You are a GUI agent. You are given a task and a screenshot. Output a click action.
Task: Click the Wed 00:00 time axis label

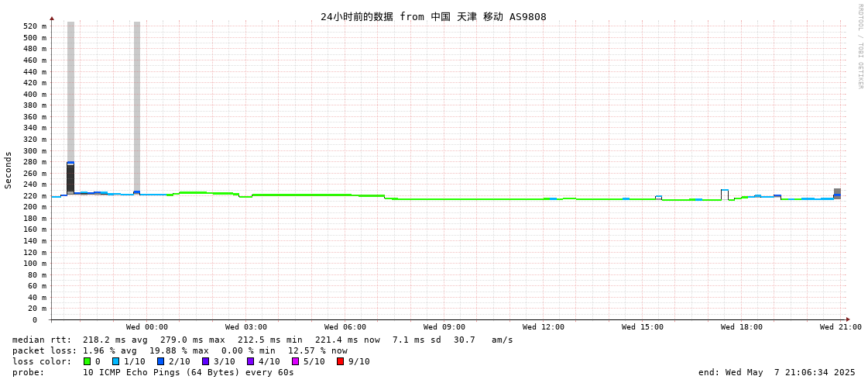click(146, 327)
